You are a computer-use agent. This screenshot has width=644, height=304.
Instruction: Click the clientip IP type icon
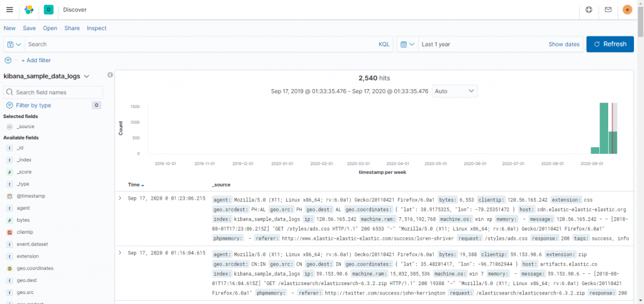pos(9,232)
